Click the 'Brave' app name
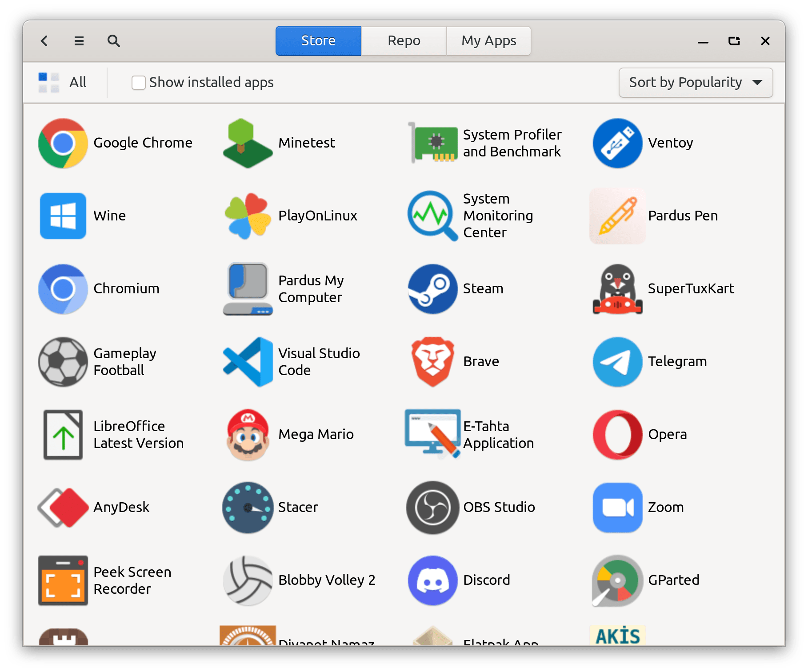This screenshot has height=672, width=808. 481,362
